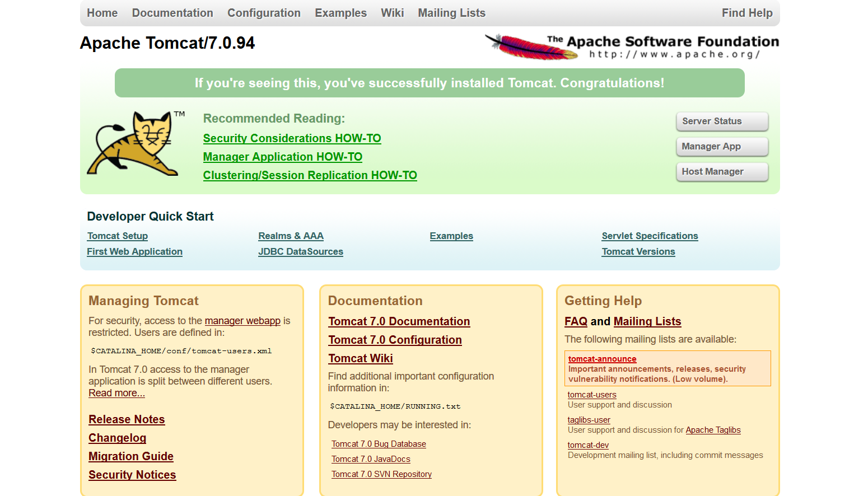The image size is (868, 496).
Task: Select the $CATALINA_HOME/conf/tomcat-users.xml path text
Action: pyautogui.click(x=181, y=351)
